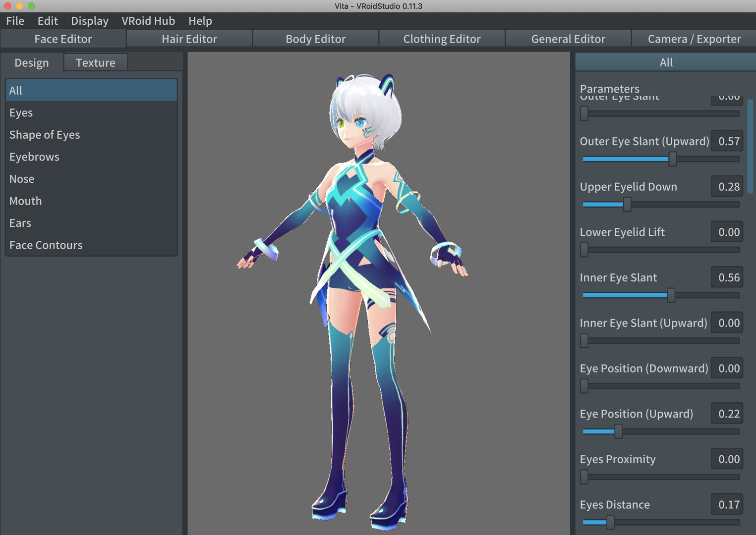
Task: Open the General Editor tab
Action: 568,39
